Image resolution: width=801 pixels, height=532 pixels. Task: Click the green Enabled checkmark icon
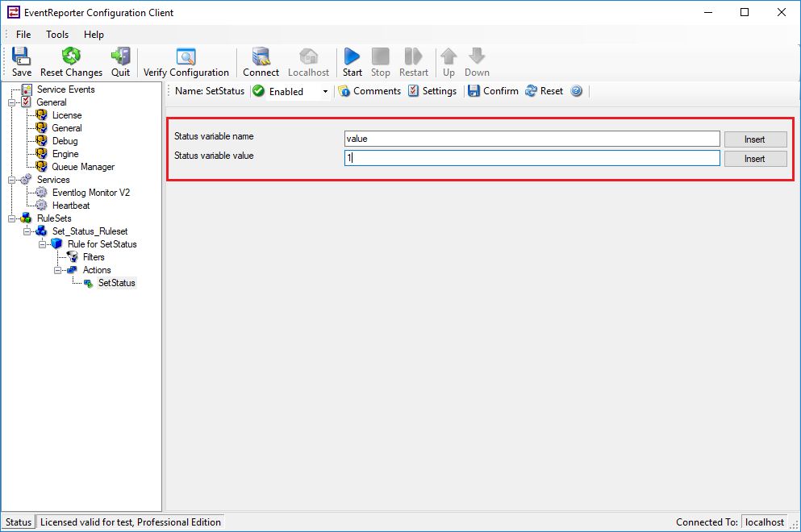click(x=258, y=91)
